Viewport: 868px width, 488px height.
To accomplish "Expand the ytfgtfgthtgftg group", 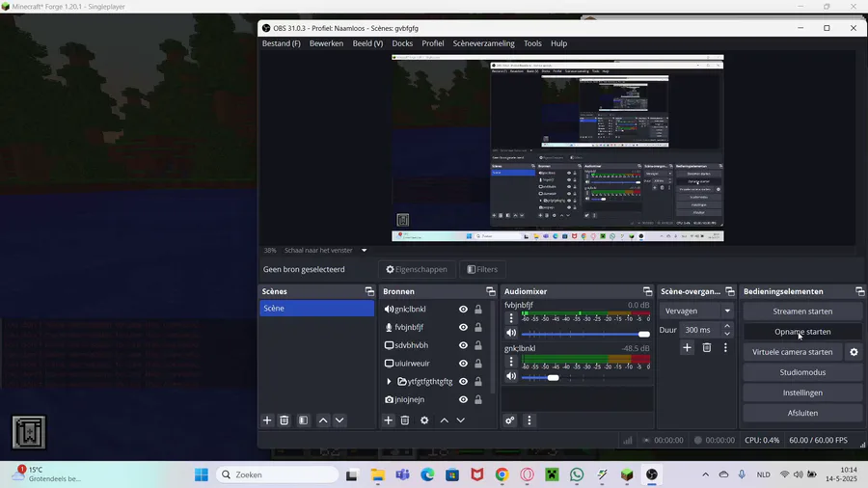I will (389, 381).
